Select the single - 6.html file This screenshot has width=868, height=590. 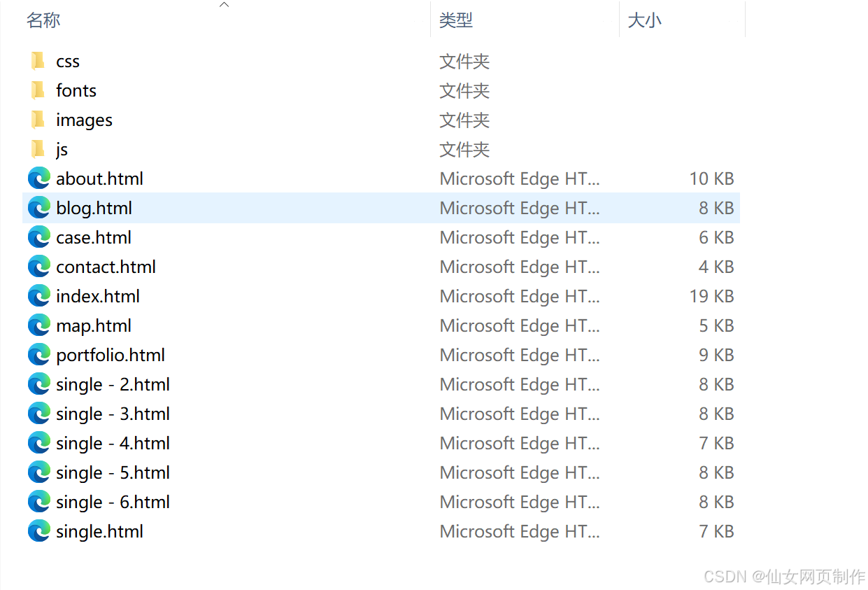(x=112, y=501)
